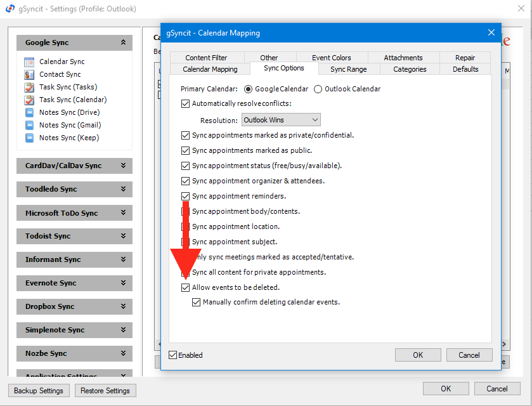Click the Backup Settings button

(x=39, y=391)
